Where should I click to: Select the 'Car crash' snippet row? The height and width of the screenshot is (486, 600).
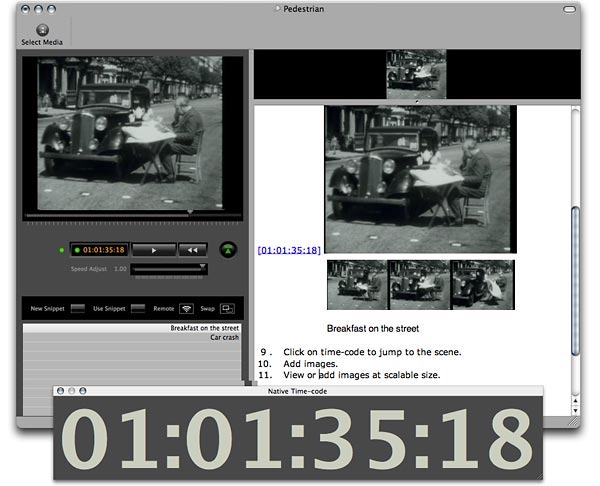pyautogui.click(x=133, y=338)
